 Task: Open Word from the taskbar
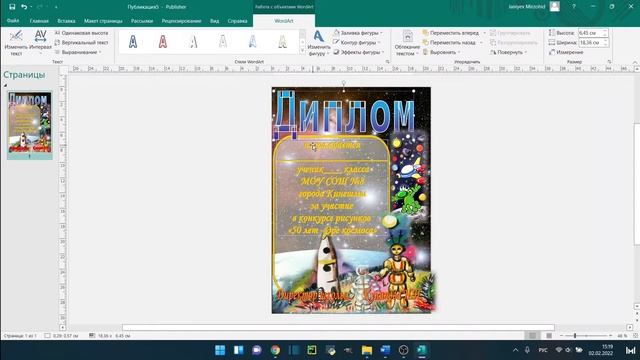pos(385,350)
